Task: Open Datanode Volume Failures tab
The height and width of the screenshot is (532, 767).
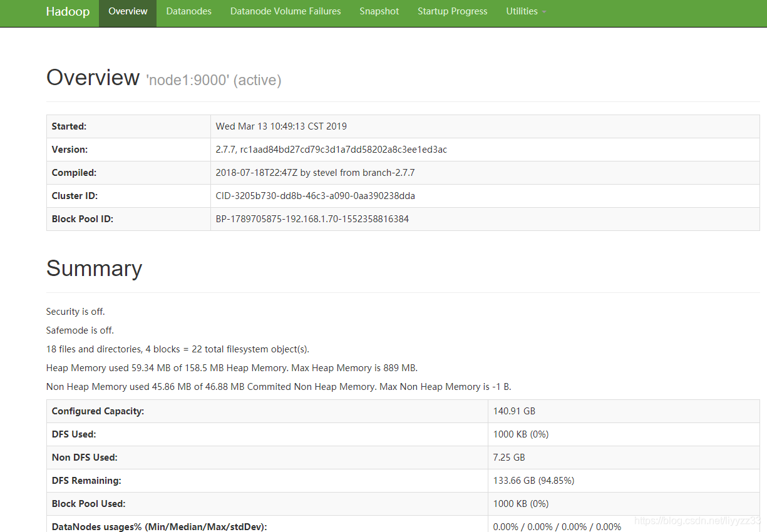Action: (x=286, y=11)
